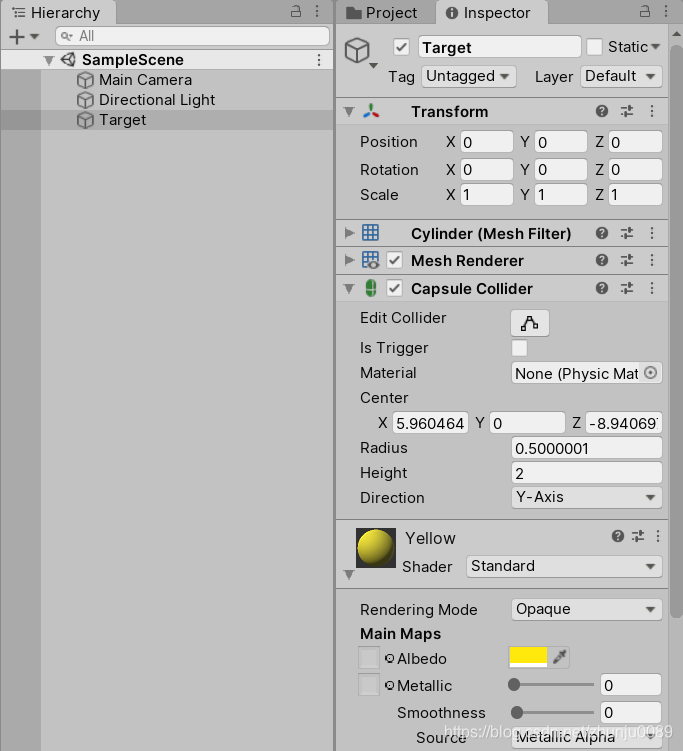Open the GameObject icon picker cube
Screen dimensions: 683x751
pos(361,52)
